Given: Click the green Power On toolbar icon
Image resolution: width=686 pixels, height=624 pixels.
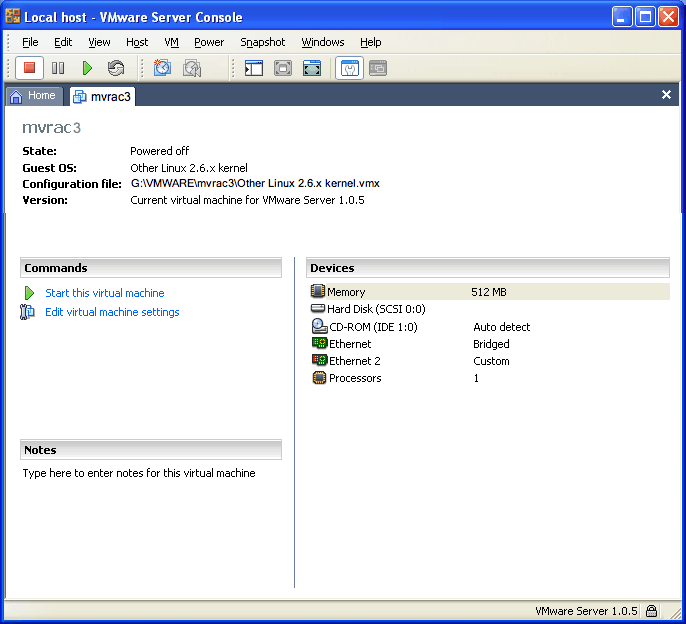Looking at the screenshot, I should (x=87, y=68).
